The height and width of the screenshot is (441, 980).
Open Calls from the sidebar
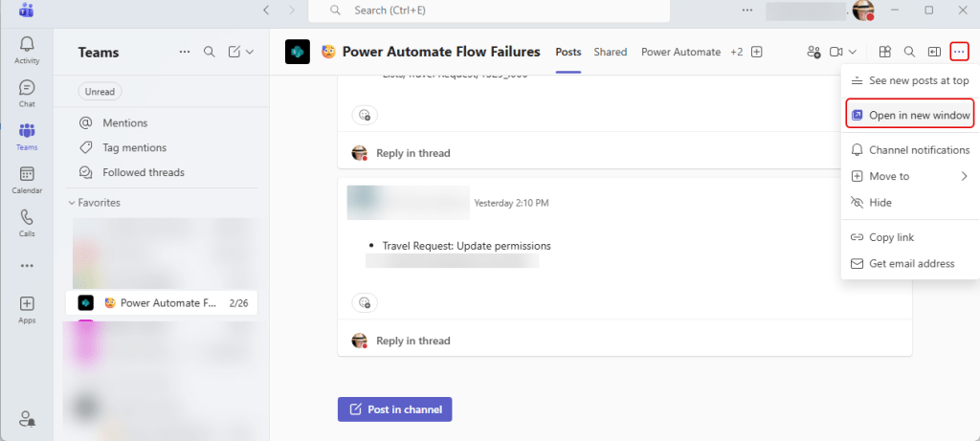point(27,222)
